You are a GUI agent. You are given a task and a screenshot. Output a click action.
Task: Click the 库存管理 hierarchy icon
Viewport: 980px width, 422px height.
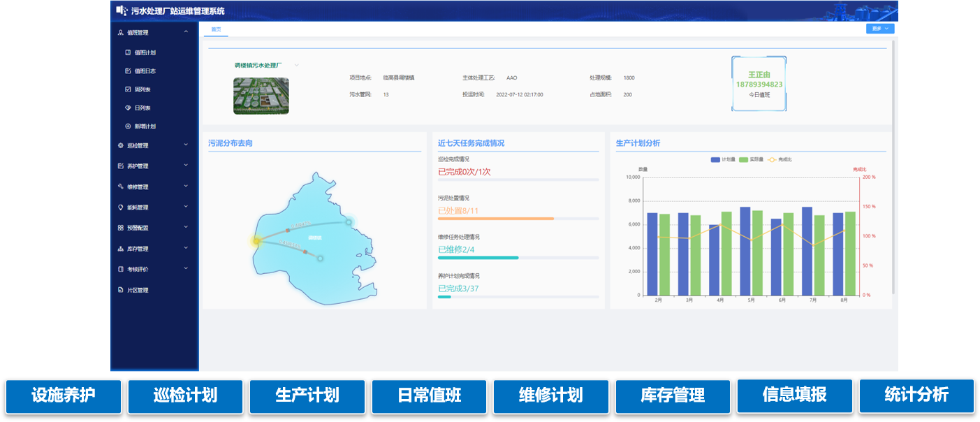pyautogui.click(x=121, y=249)
